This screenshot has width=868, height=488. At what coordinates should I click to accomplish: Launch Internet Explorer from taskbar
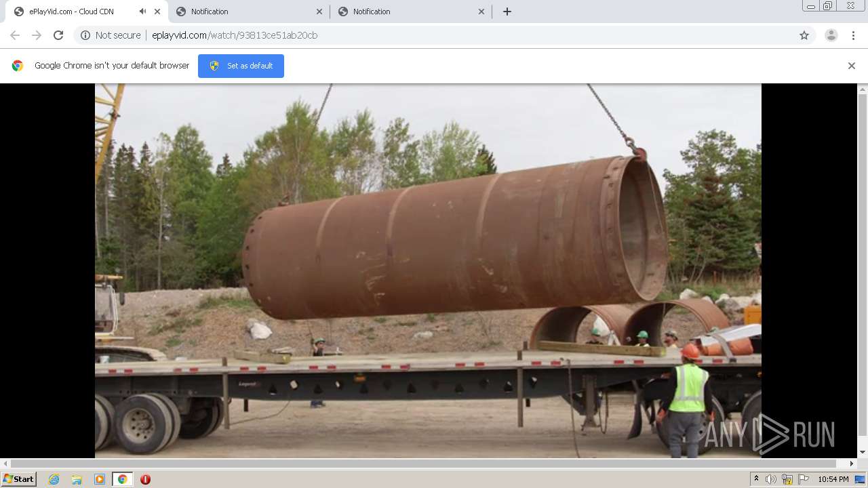tap(54, 479)
